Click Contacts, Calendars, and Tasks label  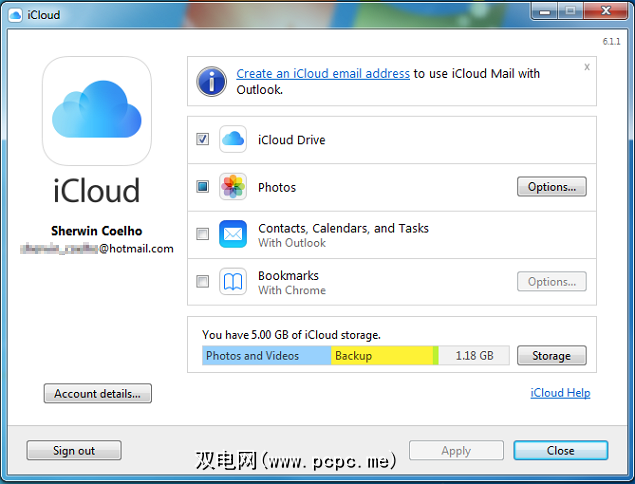(x=343, y=228)
